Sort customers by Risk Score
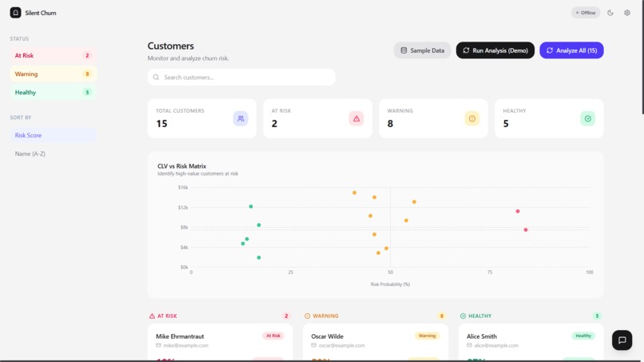The image size is (644, 362). 54,135
